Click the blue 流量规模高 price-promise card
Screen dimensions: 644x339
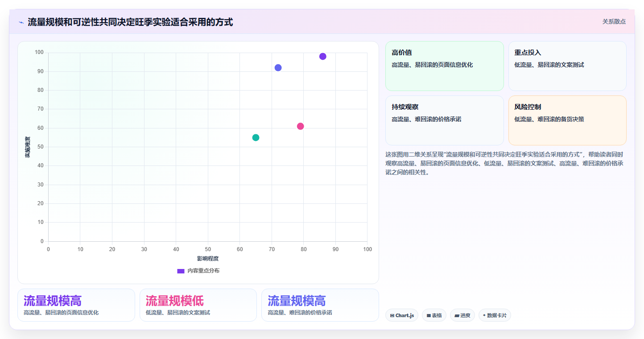320,305
